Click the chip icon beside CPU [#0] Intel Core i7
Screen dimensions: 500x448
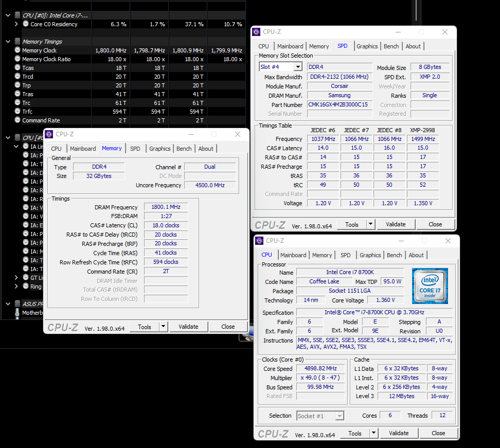(17, 15)
